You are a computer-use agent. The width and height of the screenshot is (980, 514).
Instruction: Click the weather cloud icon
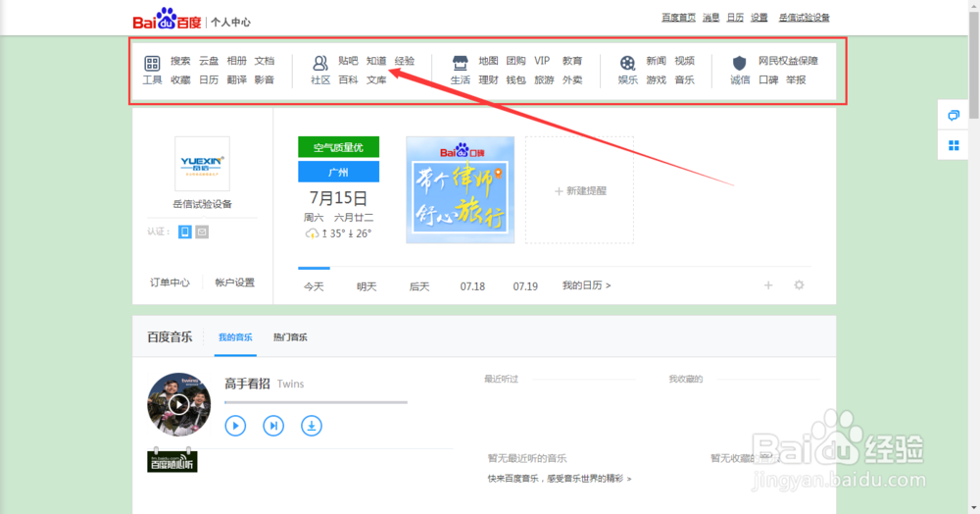click(x=312, y=233)
